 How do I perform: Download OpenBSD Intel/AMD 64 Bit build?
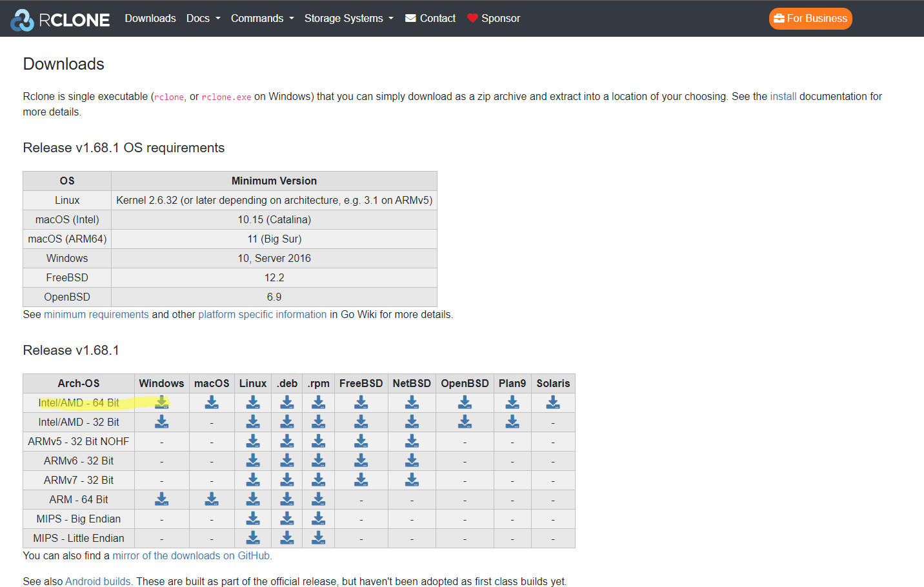pyautogui.click(x=465, y=403)
